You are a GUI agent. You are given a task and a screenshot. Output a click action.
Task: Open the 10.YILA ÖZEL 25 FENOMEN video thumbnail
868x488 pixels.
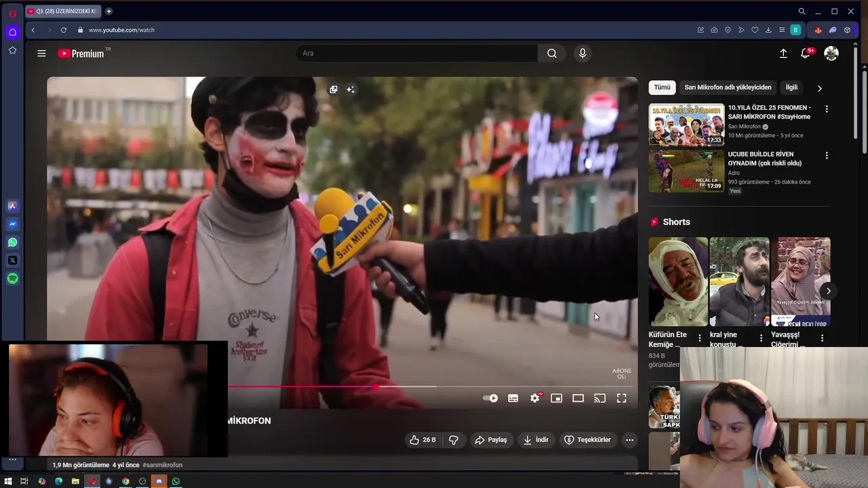pyautogui.click(x=686, y=124)
